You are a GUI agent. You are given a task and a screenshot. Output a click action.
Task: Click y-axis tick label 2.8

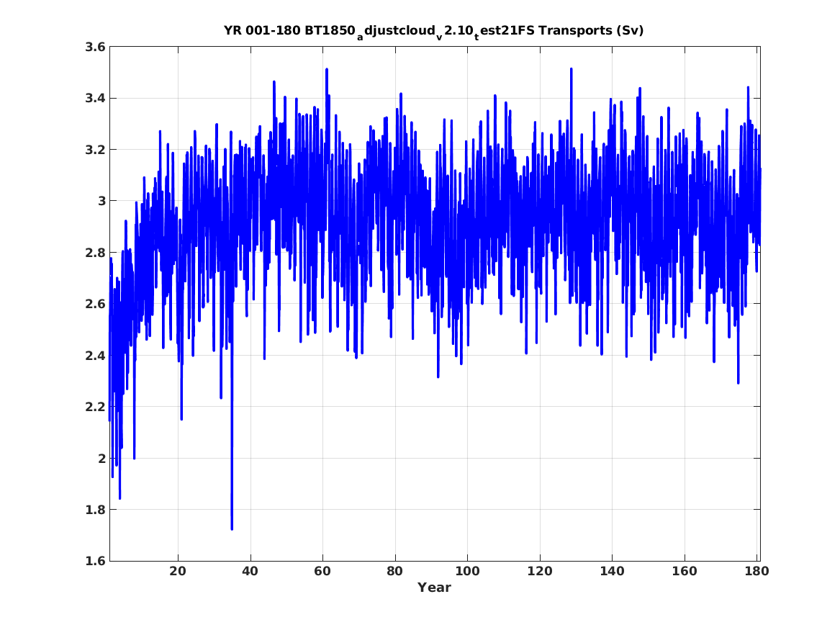coord(95,253)
